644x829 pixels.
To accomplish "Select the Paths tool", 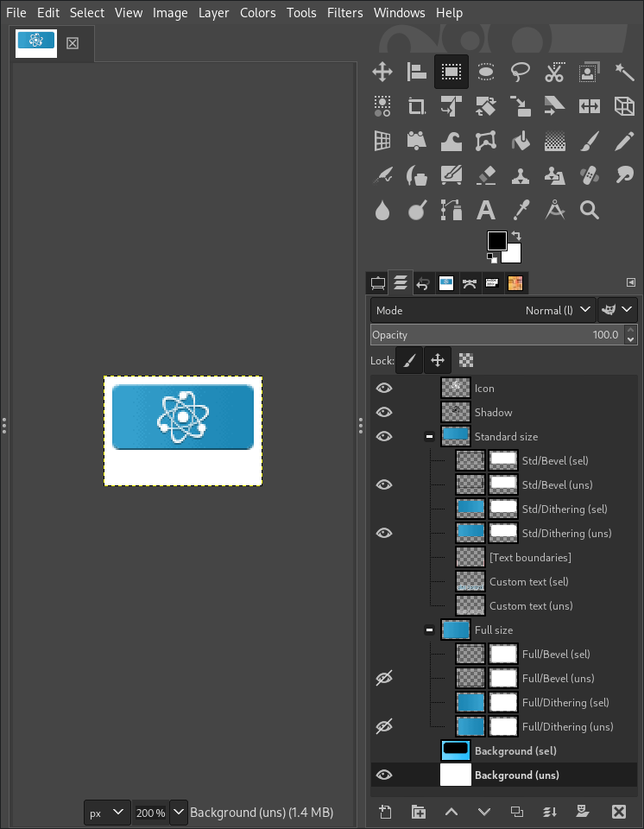I will [x=451, y=211].
